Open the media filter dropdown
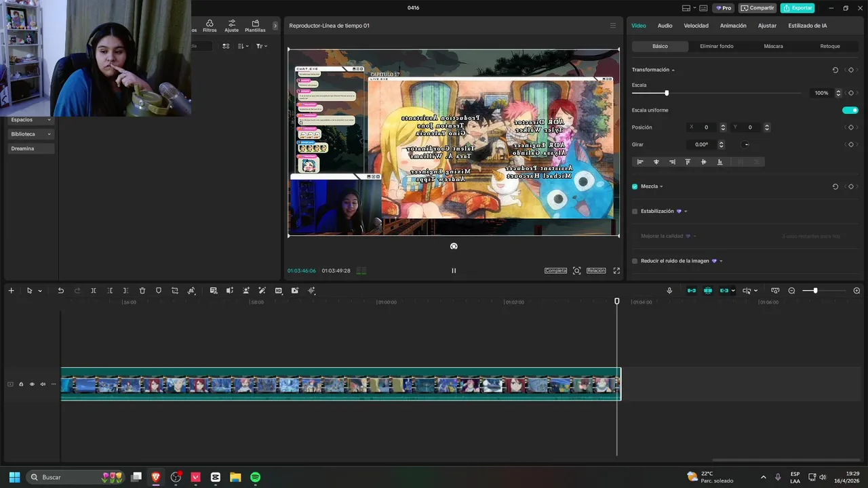Image resolution: width=868 pixels, height=488 pixels. pos(262,46)
